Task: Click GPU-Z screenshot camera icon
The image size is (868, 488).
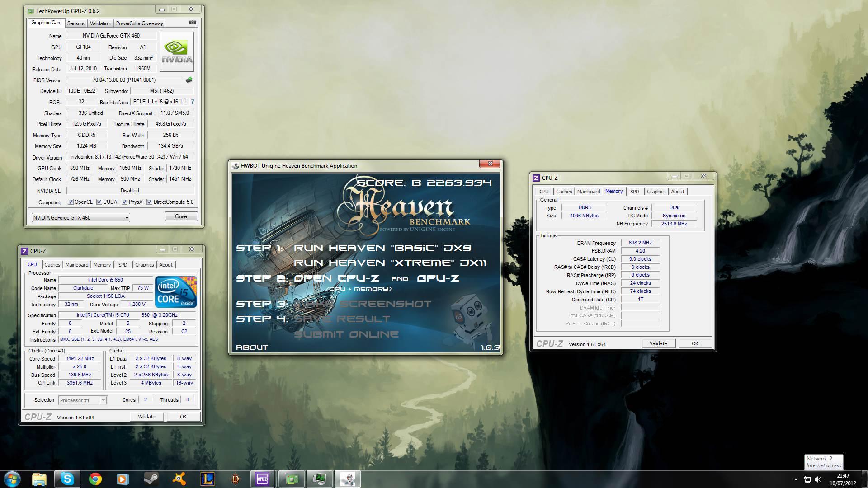Action: 193,23
